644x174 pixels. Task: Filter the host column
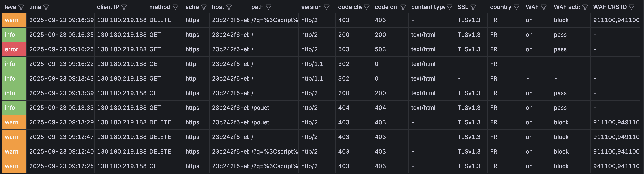(x=229, y=7)
